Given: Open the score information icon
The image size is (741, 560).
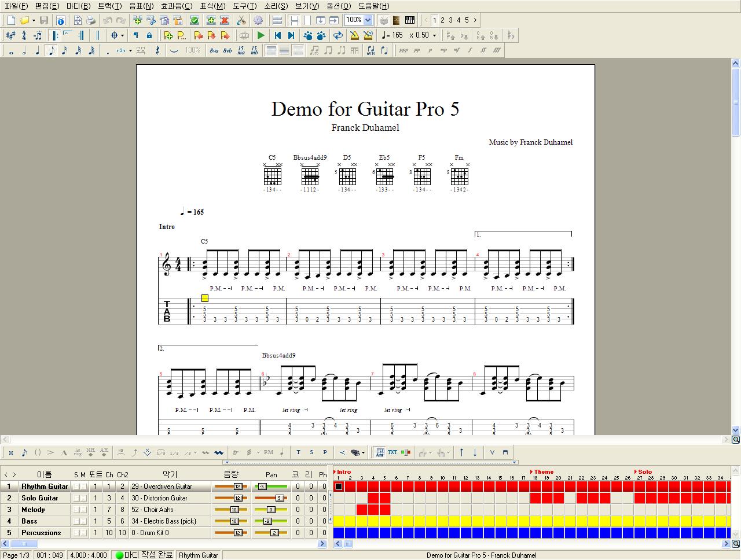Looking at the screenshot, I should click(60, 20).
